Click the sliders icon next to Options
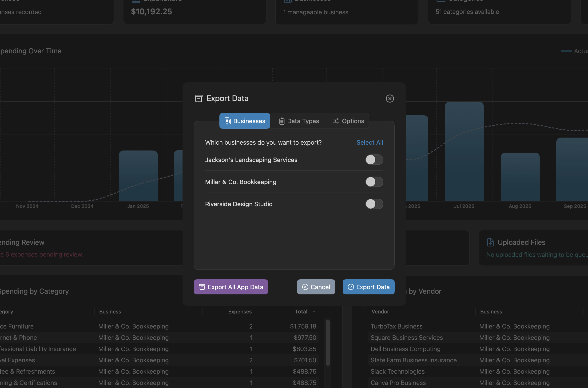This screenshot has width=588, height=388. (x=336, y=121)
